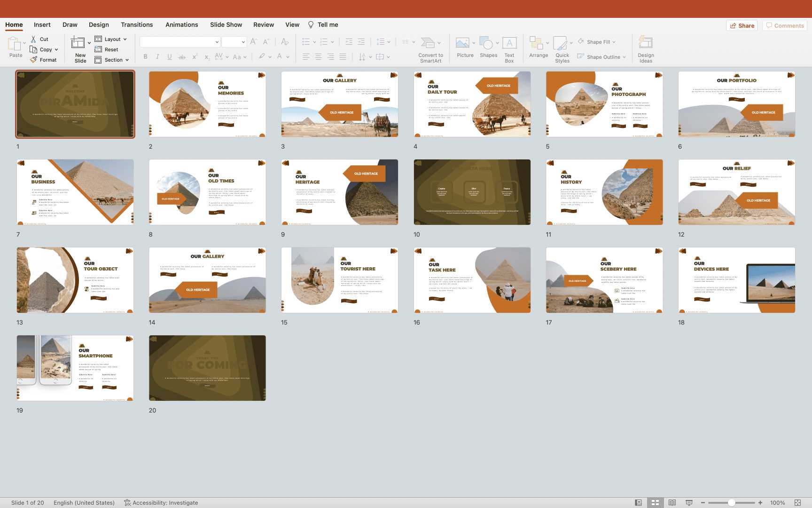
Task: Open the Transitions tab
Action: pyautogui.click(x=137, y=25)
